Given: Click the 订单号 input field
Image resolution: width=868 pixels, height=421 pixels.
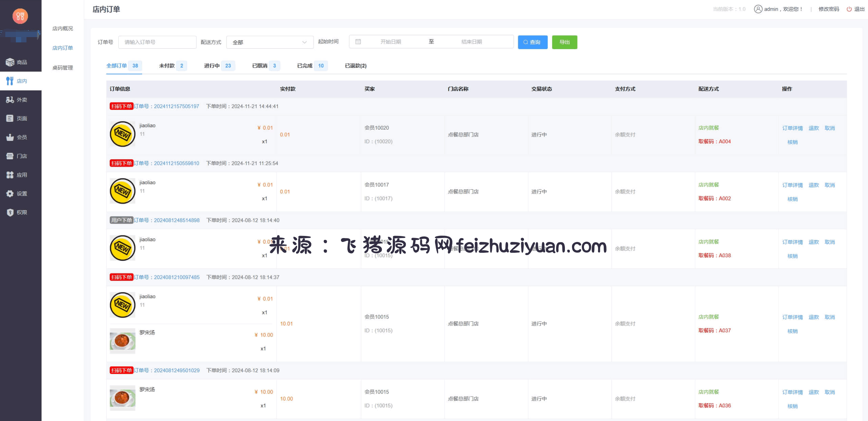Looking at the screenshot, I should (x=157, y=42).
